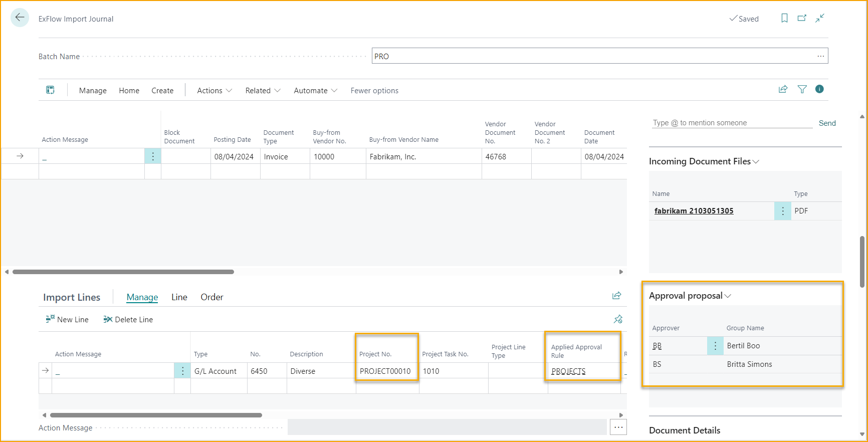The image size is (868, 442).
Task: Open row options for Fabrikam invoice
Action: tap(153, 156)
